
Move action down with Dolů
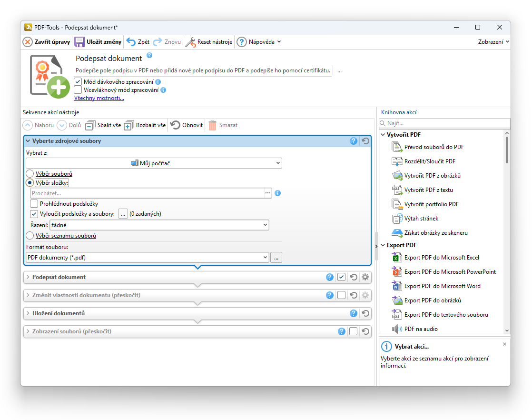[x=69, y=125]
